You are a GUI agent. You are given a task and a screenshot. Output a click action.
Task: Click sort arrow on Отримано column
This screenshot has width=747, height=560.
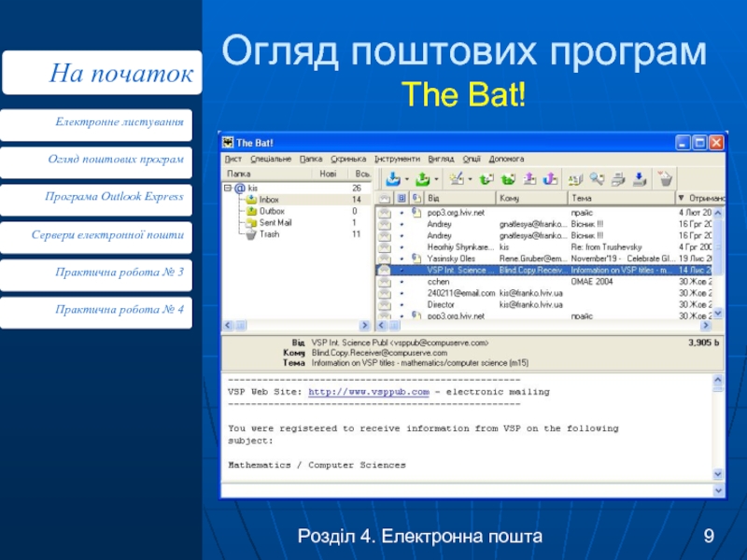pos(682,198)
